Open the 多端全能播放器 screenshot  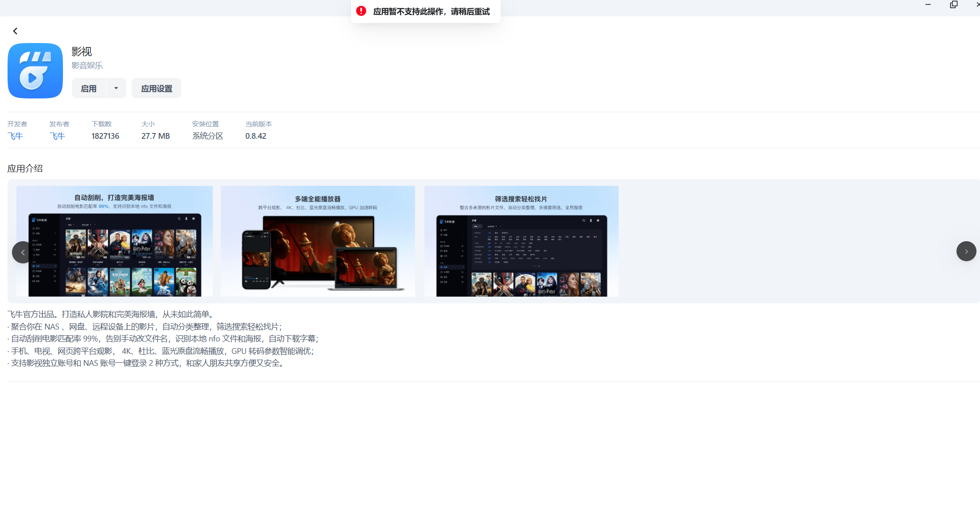(318, 241)
